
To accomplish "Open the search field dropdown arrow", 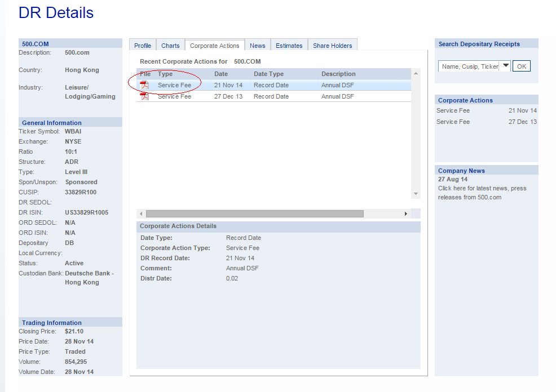I will point(506,66).
